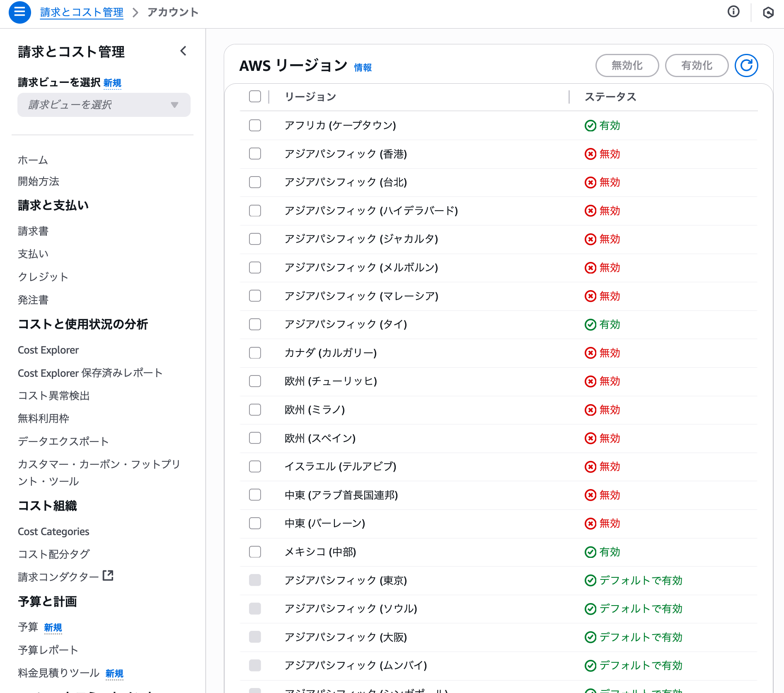Check the アジアパシフィック (タイ) region
The width and height of the screenshot is (784, 693).
(255, 324)
